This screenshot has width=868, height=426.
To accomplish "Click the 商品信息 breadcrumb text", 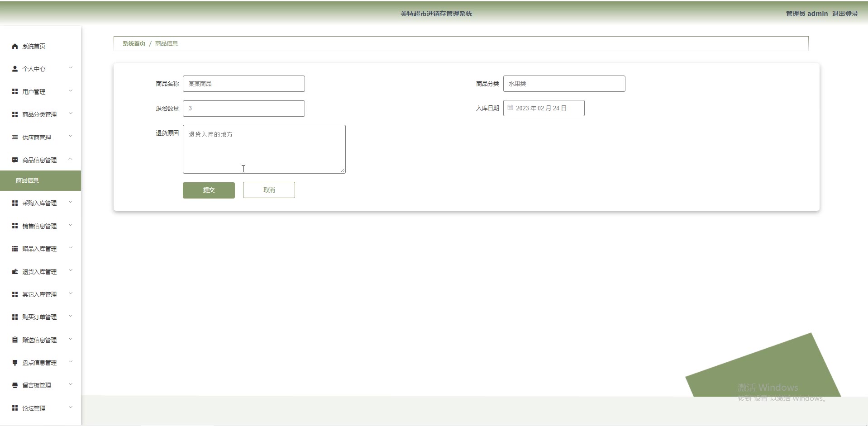I will tap(167, 43).
